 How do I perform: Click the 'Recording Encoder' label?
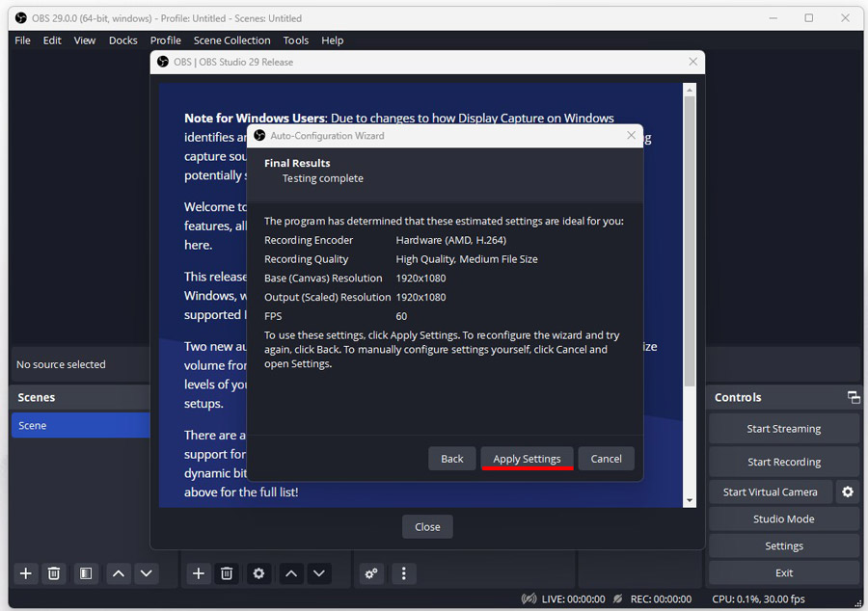(x=309, y=240)
